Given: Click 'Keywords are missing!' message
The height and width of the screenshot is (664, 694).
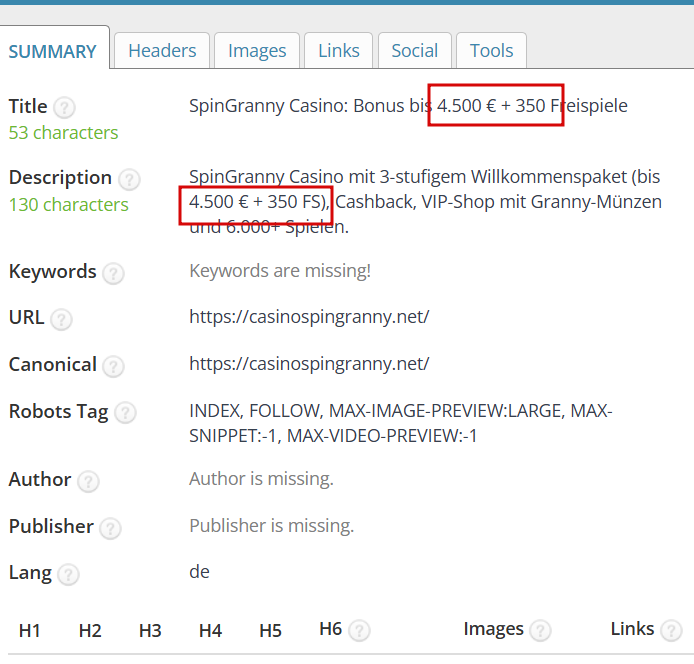Looking at the screenshot, I should pos(280,270).
